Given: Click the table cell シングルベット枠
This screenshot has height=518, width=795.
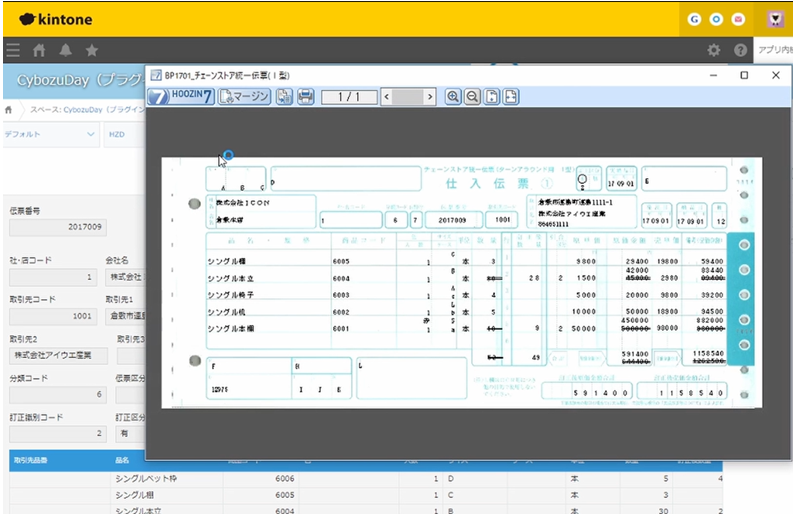Looking at the screenshot, I should click(166, 479).
